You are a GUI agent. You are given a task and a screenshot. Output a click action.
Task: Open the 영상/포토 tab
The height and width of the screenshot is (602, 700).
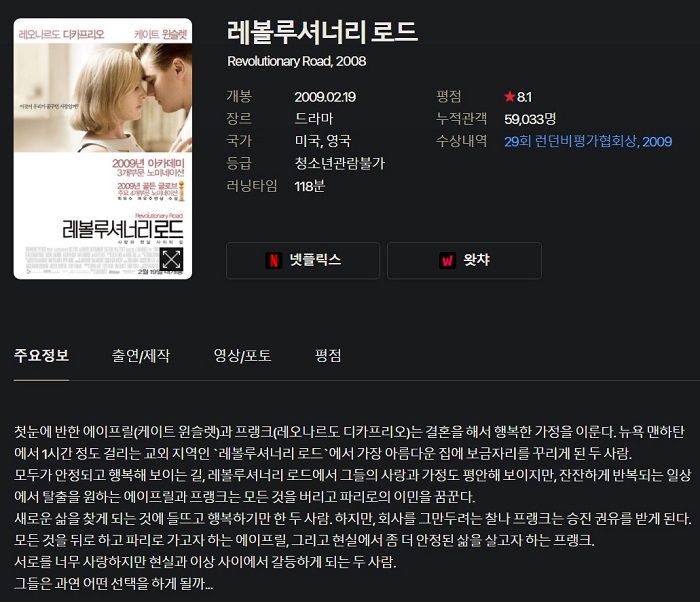point(242,355)
